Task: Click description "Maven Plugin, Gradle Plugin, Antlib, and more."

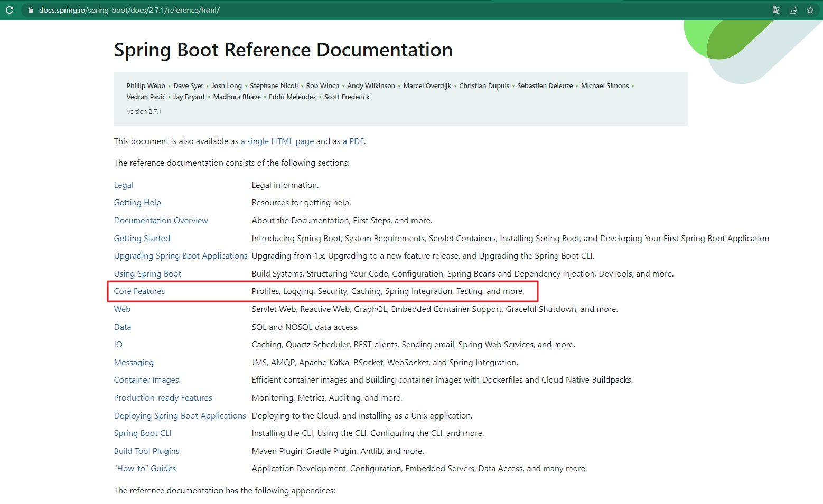Action: 338,451
